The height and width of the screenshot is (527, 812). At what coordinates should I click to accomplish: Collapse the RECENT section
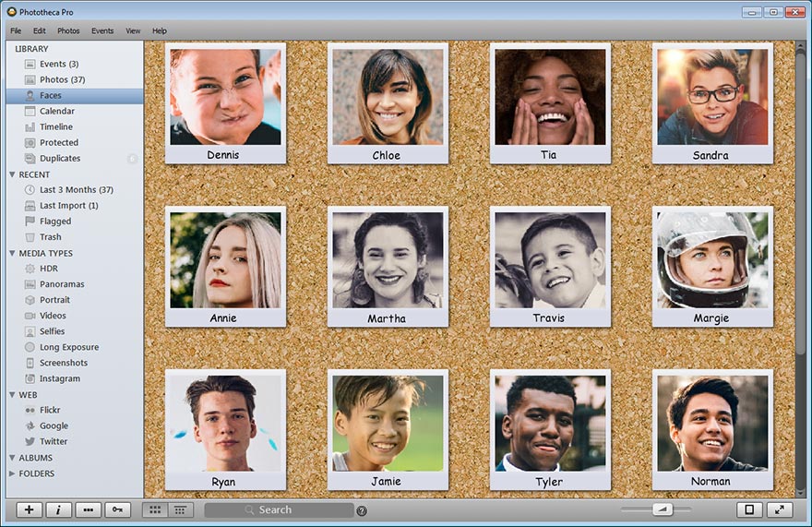point(12,174)
